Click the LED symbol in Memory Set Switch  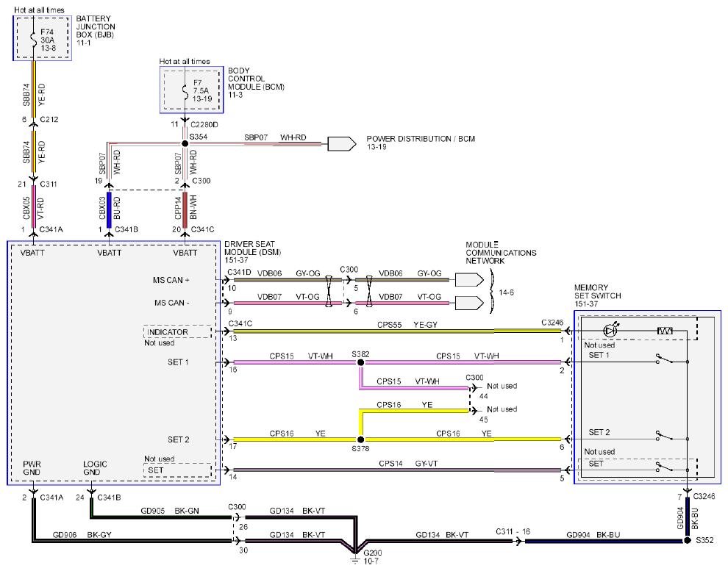click(x=610, y=330)
